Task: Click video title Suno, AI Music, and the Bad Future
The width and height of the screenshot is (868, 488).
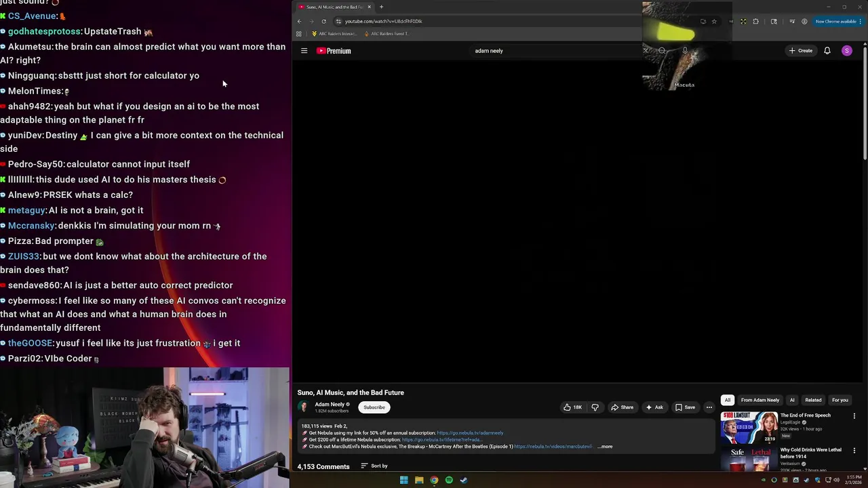Action: 351,392
